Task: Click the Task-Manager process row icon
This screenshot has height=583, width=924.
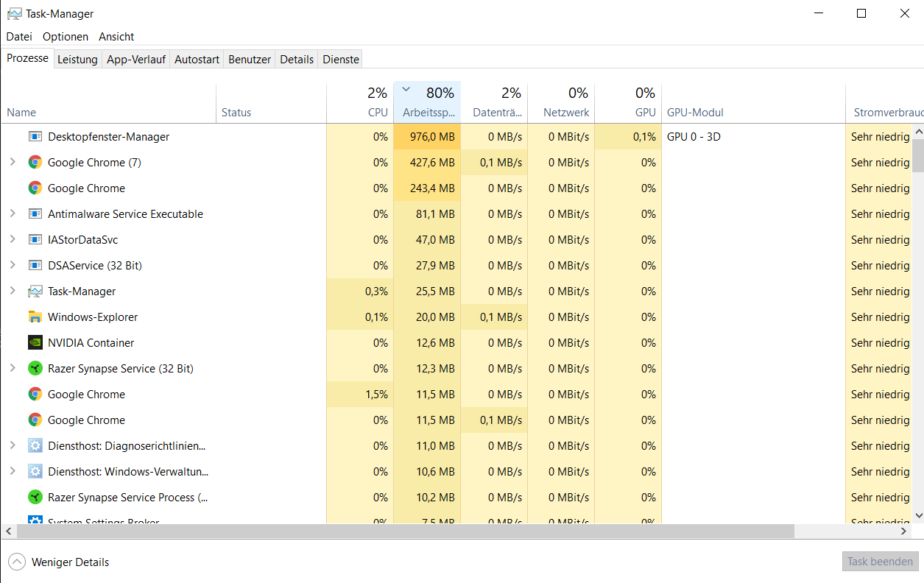Action: coord(35,291)
